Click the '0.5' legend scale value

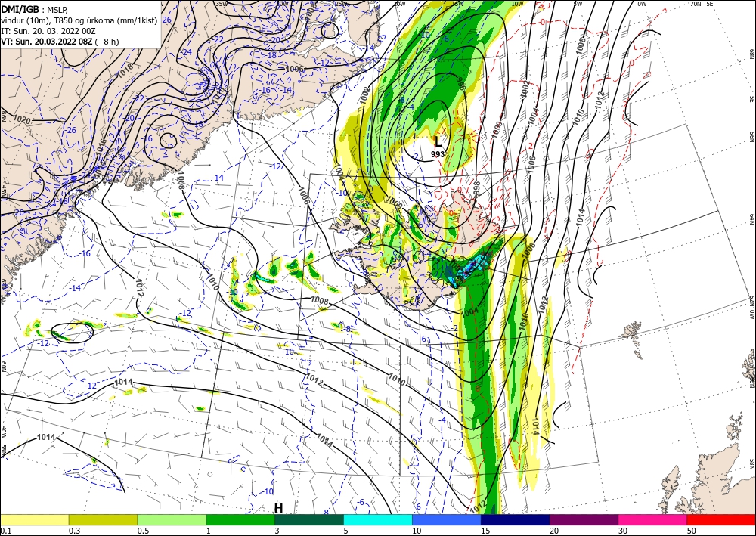[x=143, y=531]
